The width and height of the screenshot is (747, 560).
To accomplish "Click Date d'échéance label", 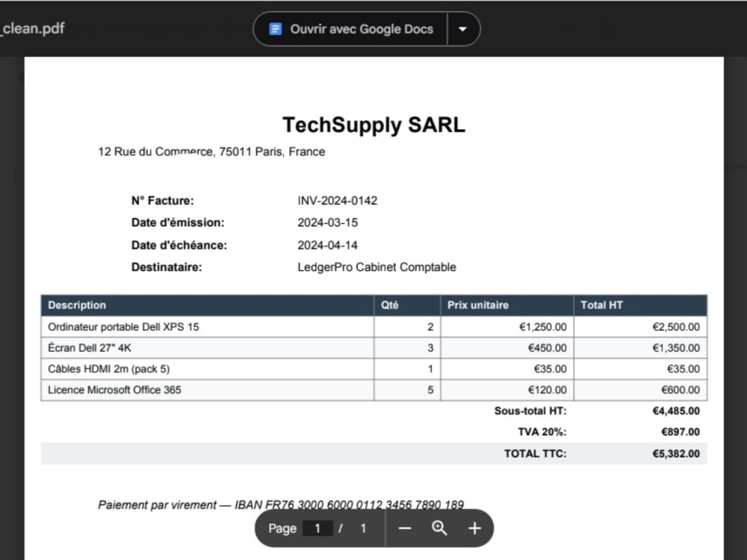I will [x=179, y=245].
